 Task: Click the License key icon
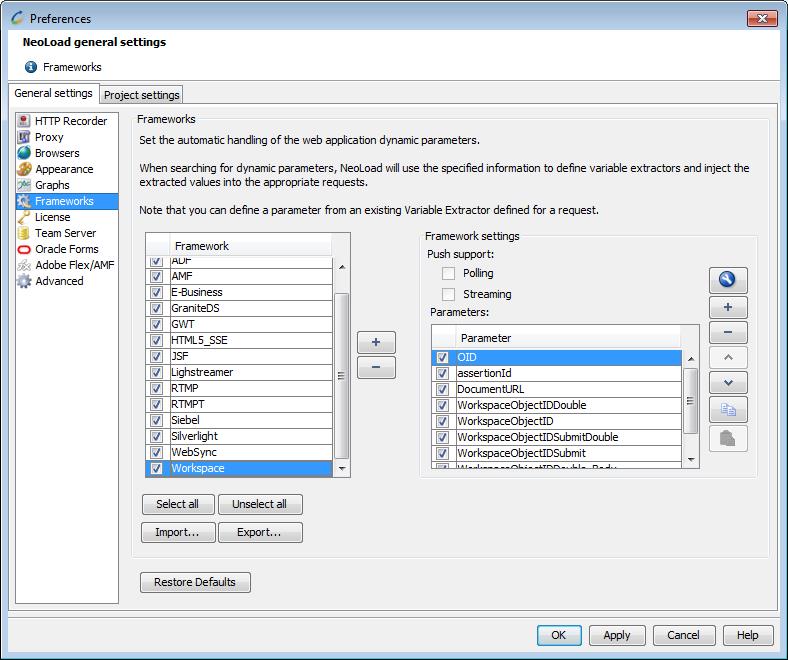tap(24, 217)
